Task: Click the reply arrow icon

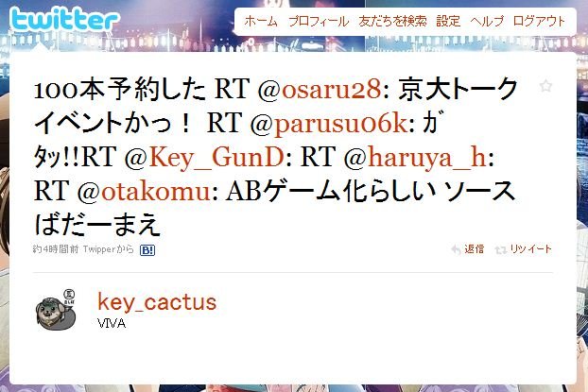Action: pyautogui.click(x=456, y=249)
